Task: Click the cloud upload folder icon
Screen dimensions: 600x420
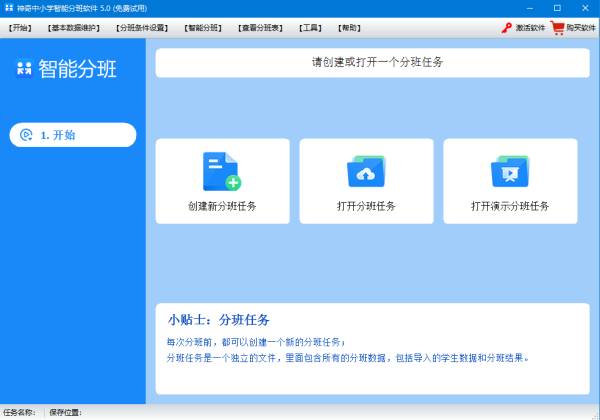Action: (x=366, y=171)
